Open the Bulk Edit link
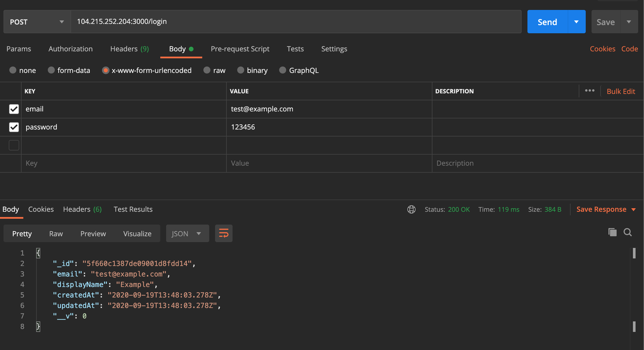The height and width of the screenshot is (350, 644). tap(621, 91)
